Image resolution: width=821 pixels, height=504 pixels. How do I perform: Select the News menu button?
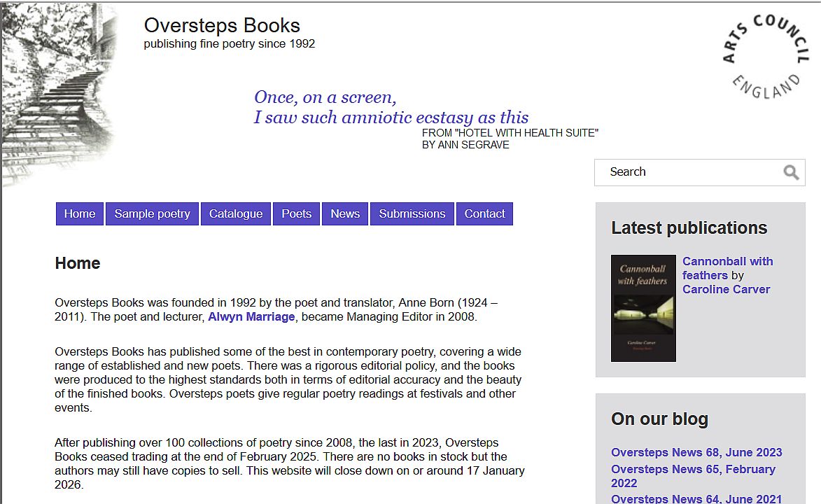[x=345, y=214]
